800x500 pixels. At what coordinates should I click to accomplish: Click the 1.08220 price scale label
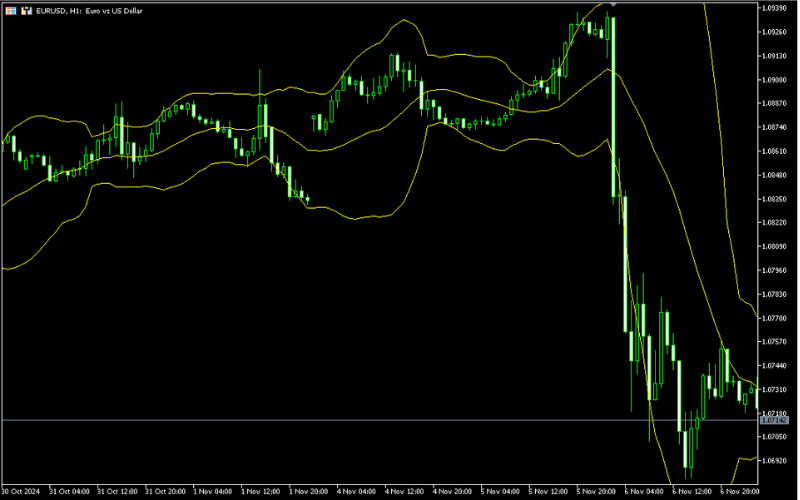coord(774,223)
